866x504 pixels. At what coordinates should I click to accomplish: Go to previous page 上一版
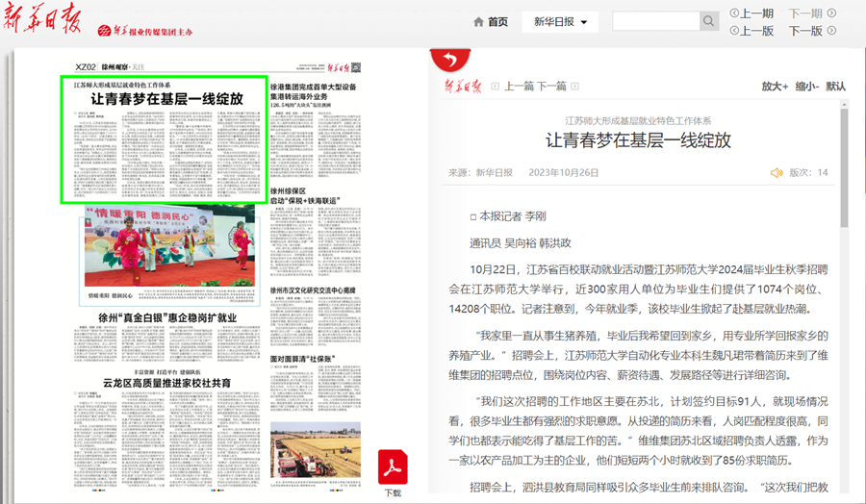pos(751,31)
